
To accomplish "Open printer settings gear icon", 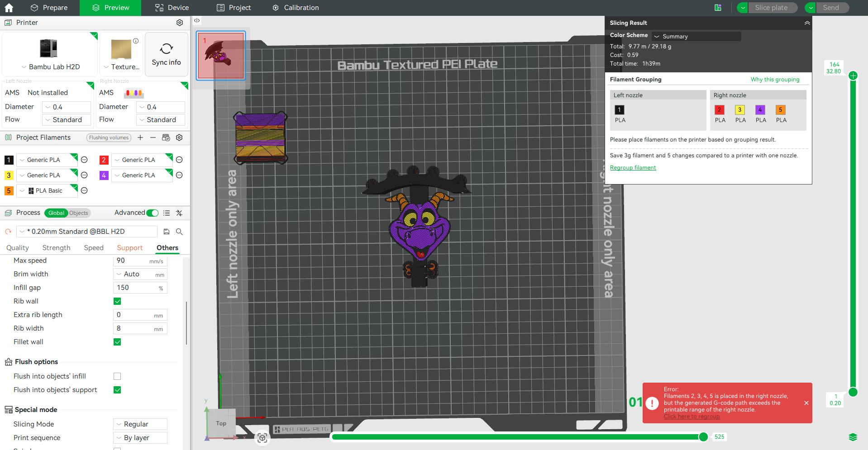I will pos(180,23).
